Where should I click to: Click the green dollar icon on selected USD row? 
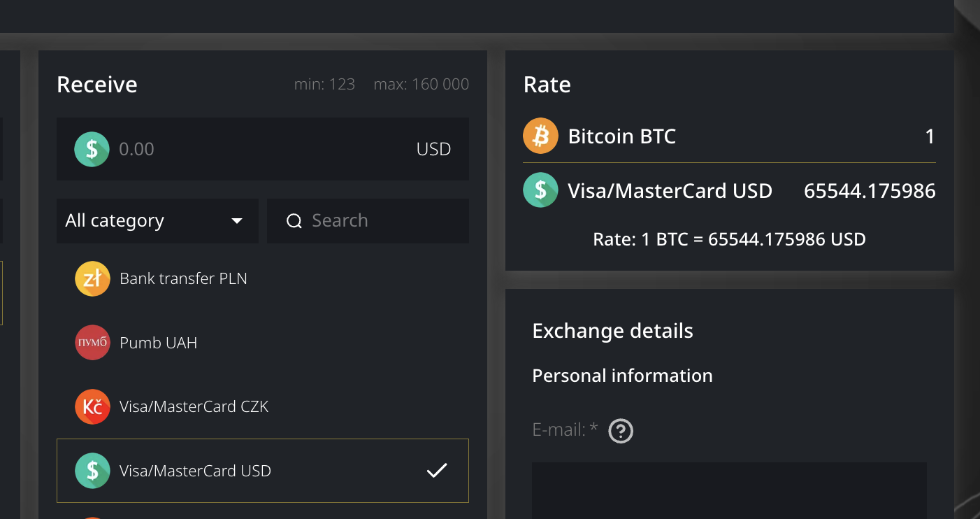click(x=92, y=471)
